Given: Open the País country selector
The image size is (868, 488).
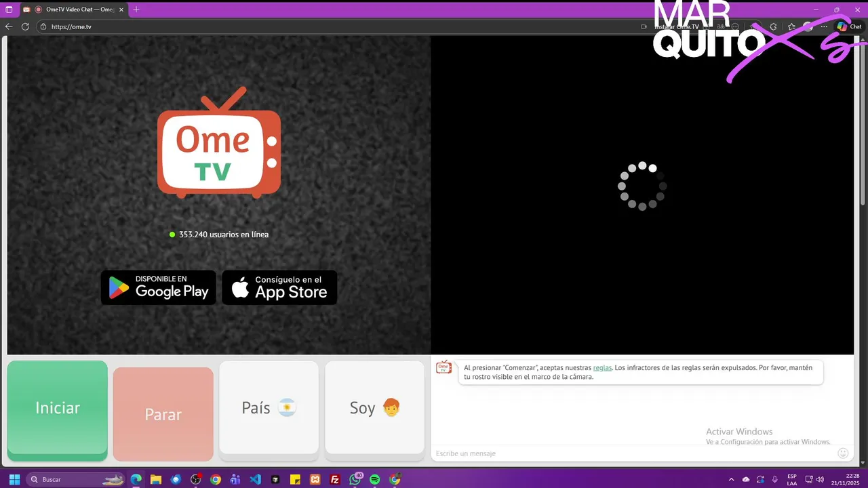Looking at the screenshot, I should pyautogui.click(x=269, y=407).
